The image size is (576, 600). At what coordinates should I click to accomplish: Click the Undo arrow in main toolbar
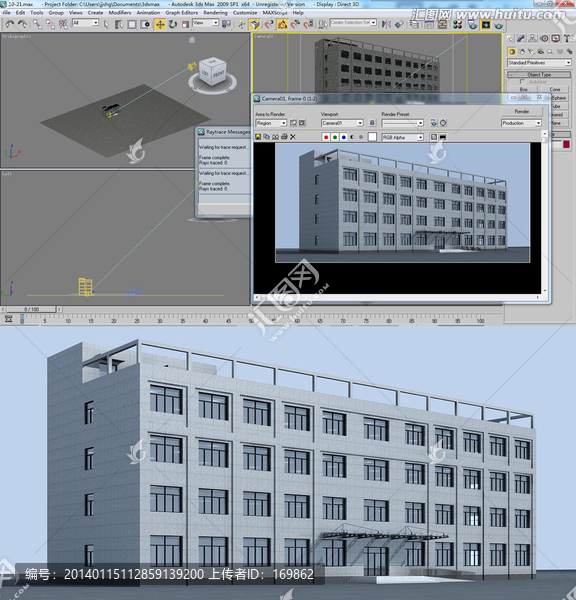tap(9, 24)
